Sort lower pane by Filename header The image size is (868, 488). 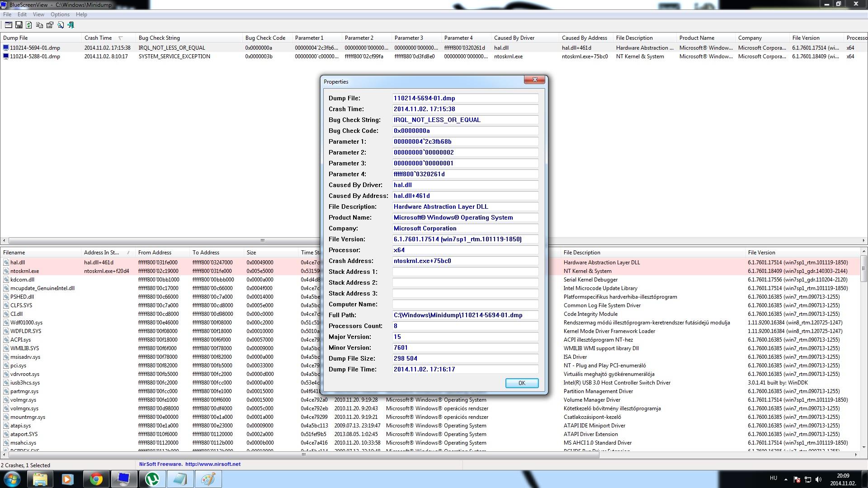[x=41, y=253]
